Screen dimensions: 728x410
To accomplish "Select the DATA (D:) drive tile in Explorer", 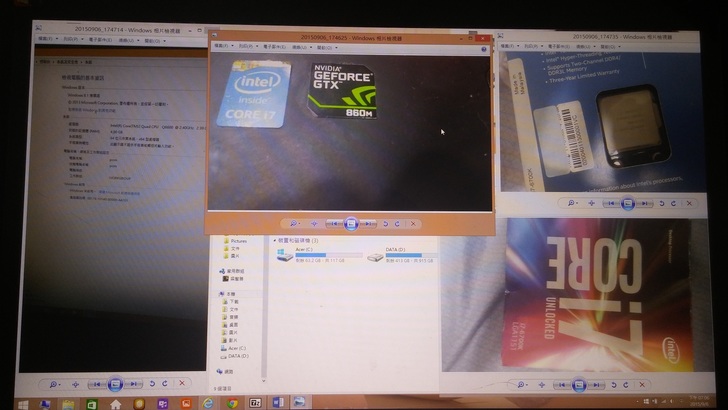I will click(401, 255).
